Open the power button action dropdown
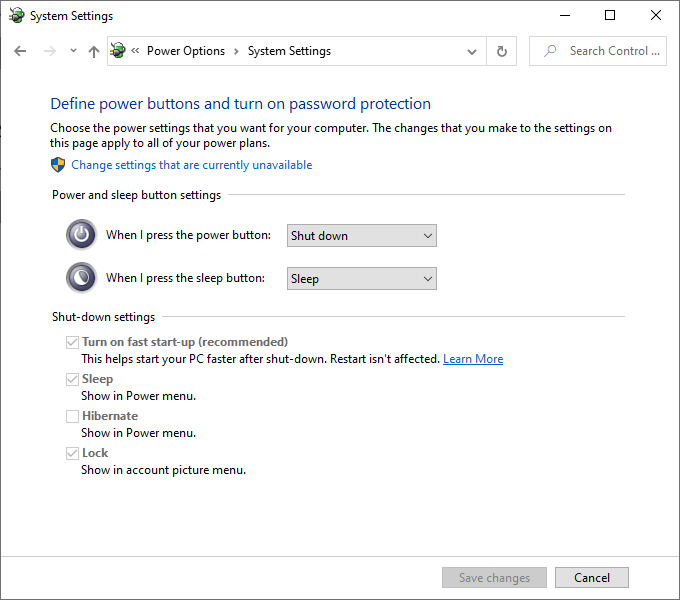 coord(361,236)
